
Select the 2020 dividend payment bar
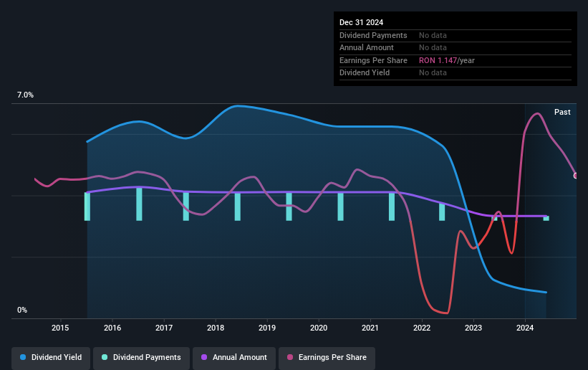coord(340,207)
